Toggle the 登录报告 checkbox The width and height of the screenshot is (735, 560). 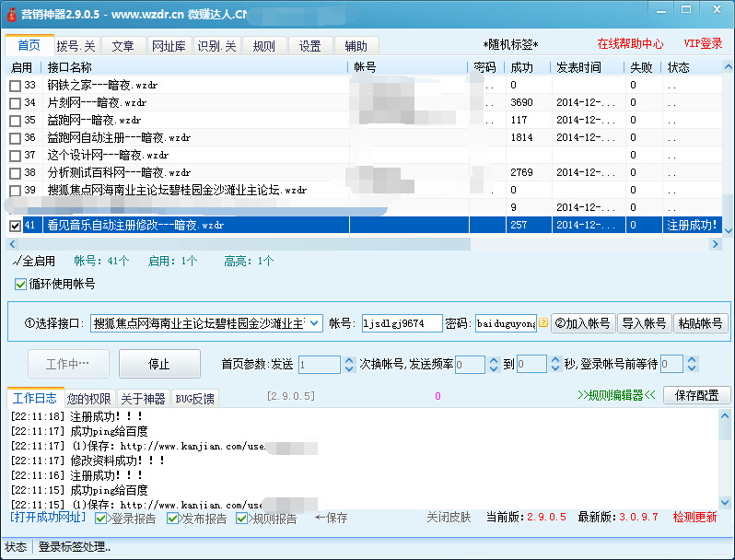(x=101, y=519)
